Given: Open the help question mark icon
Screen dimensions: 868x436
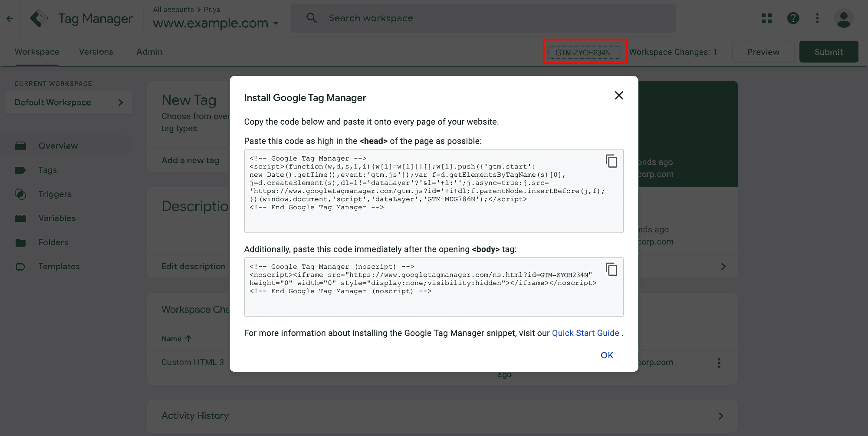Looking at the screenshot, I should [793, 18].
